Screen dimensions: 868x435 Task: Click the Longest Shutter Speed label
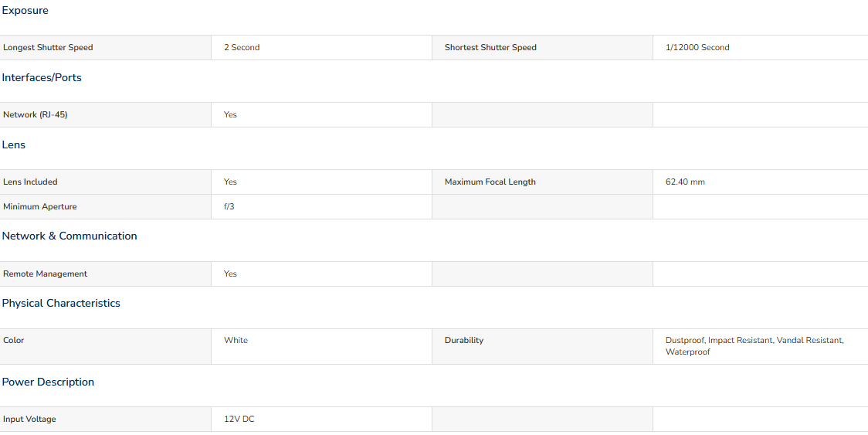point(48,48)
